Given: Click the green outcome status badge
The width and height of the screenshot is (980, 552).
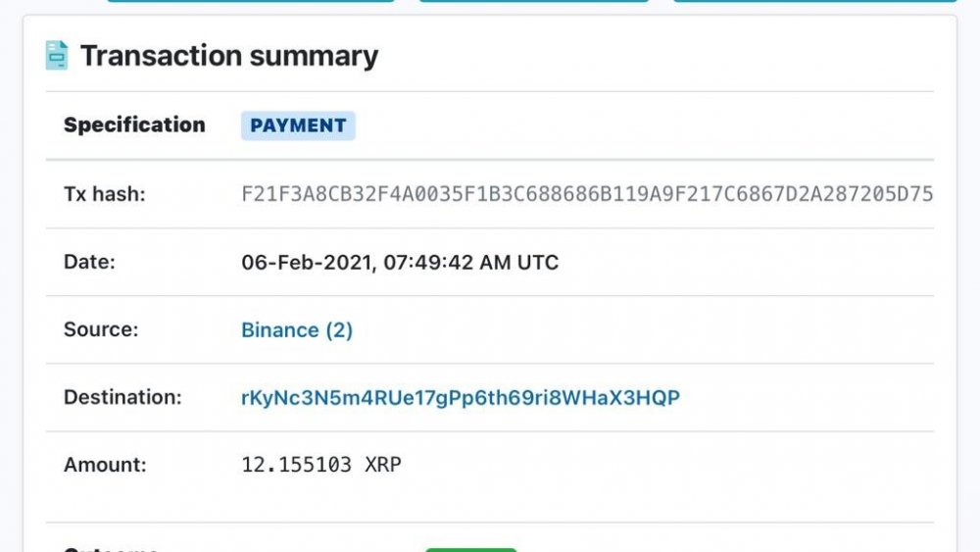Looking at the screenshot, I should pos(470,549).
